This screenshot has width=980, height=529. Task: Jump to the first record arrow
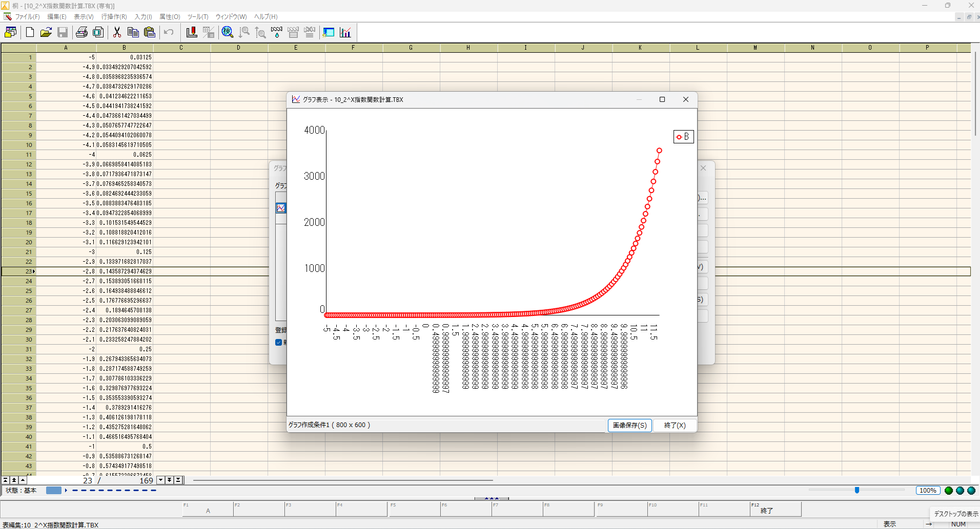[x=6, y=480]
